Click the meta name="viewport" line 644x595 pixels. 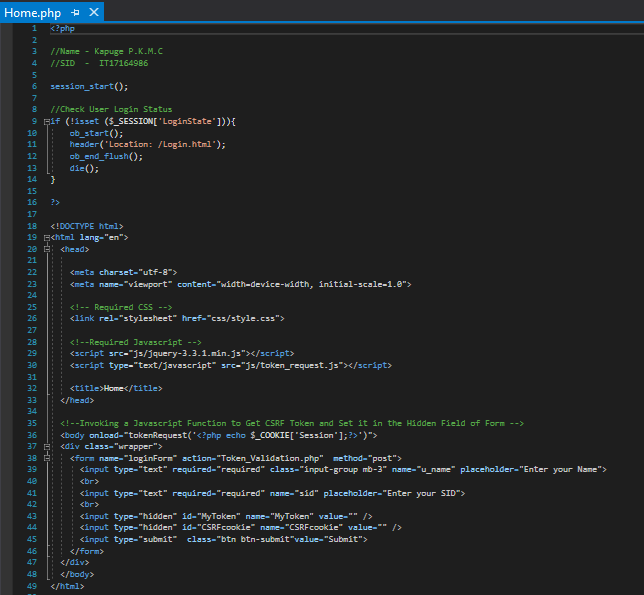click(x=241, y=284)
